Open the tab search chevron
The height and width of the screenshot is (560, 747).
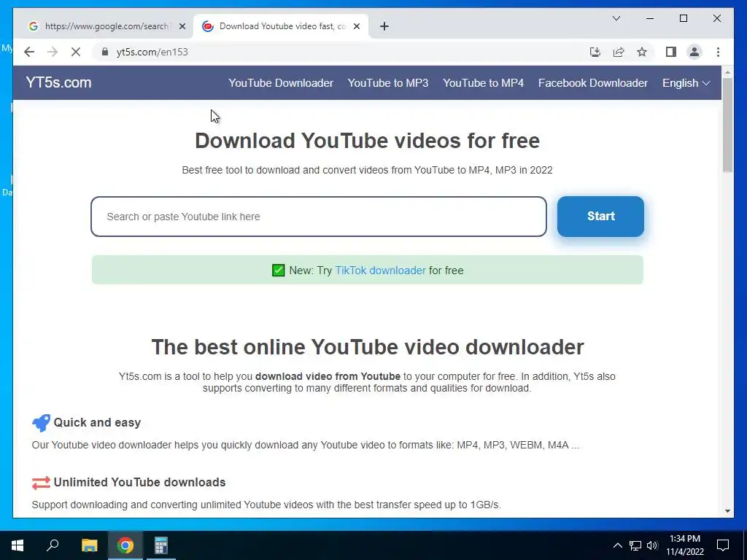(x=616, y=18)
